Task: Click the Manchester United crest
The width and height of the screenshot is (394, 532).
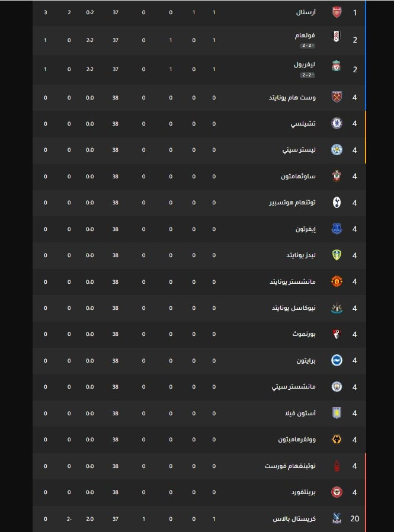Action: click(337, 281)
